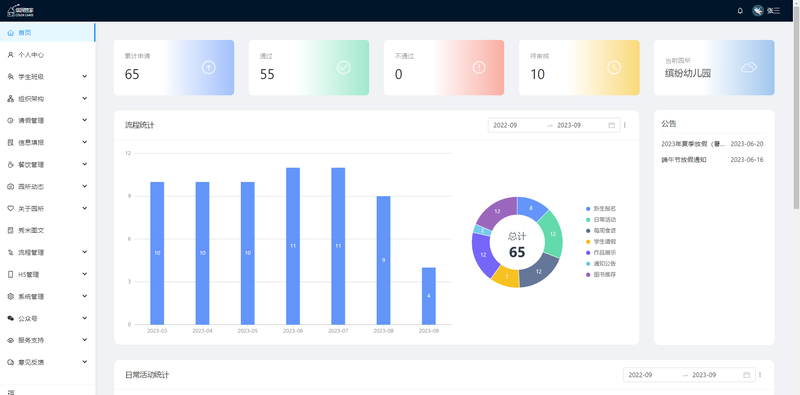800x395 pixels.
Task: Select the 学生班级 menu label
Action: tap(31, 77)
